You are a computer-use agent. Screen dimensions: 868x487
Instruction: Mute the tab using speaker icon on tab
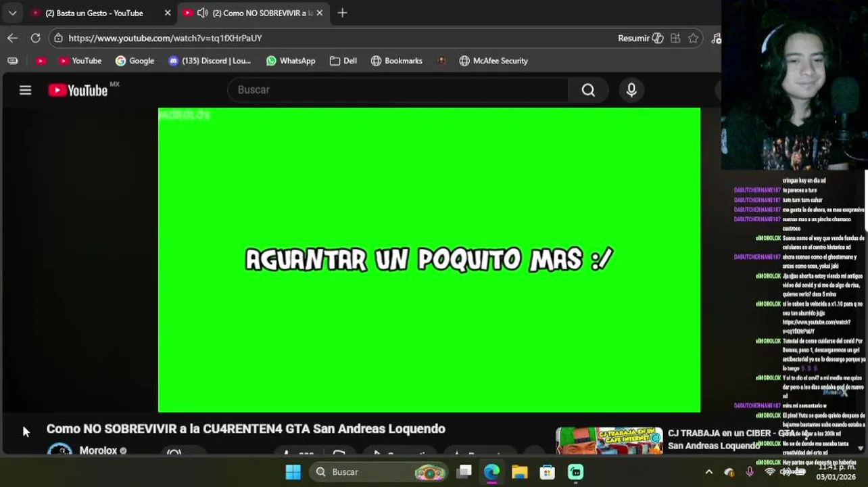pyautogui.click(x=202, y=13)
